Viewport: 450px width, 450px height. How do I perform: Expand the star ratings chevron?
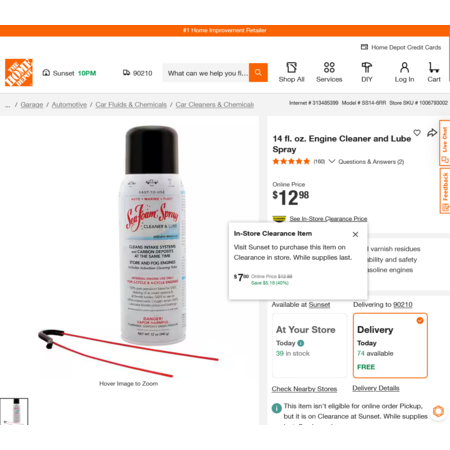(332, 161)
